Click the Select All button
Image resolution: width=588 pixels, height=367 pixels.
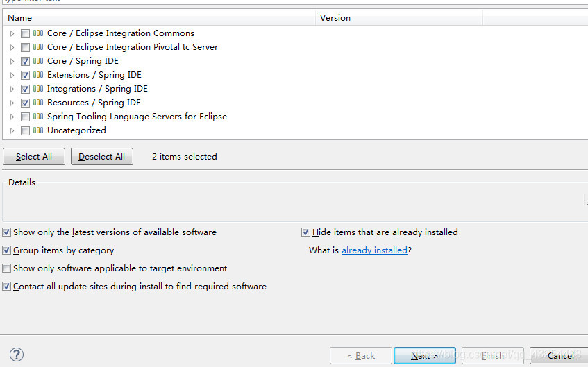34,157
